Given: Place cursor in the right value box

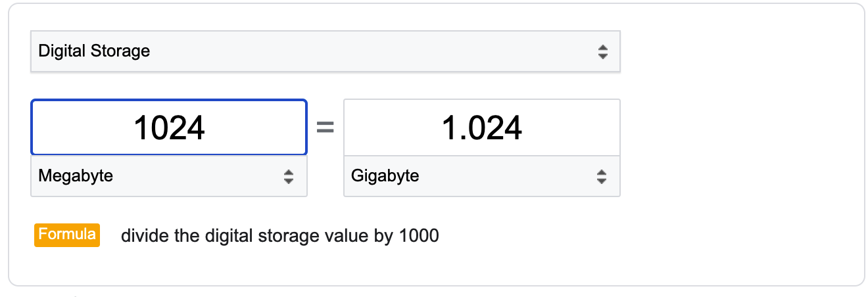Looking at the screenshot, I should [482, 127].
